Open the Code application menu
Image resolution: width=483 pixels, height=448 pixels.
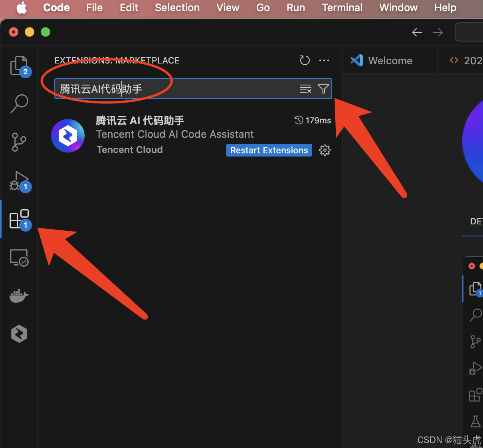(x=56, y=8)
